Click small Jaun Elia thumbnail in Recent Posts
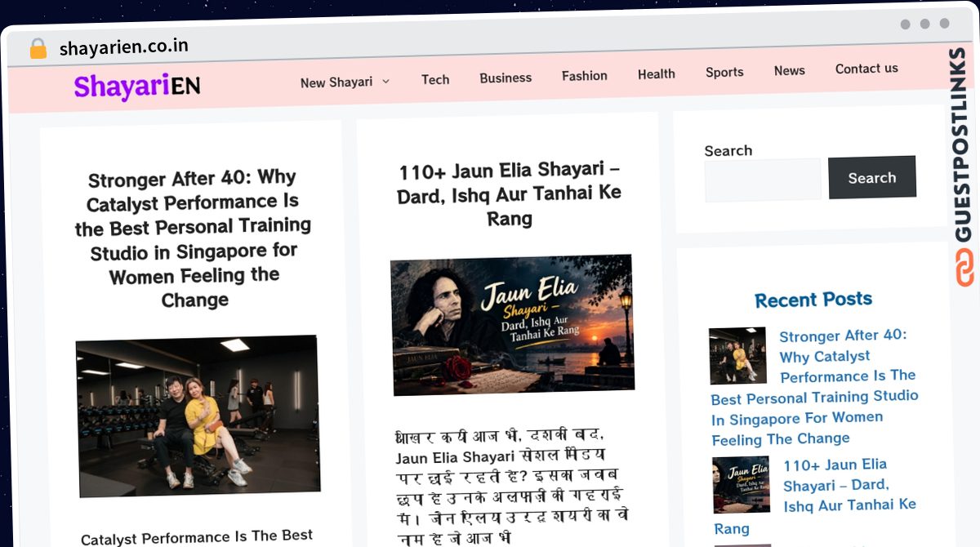Screen dimensions: 980x547 click(741, 485)
